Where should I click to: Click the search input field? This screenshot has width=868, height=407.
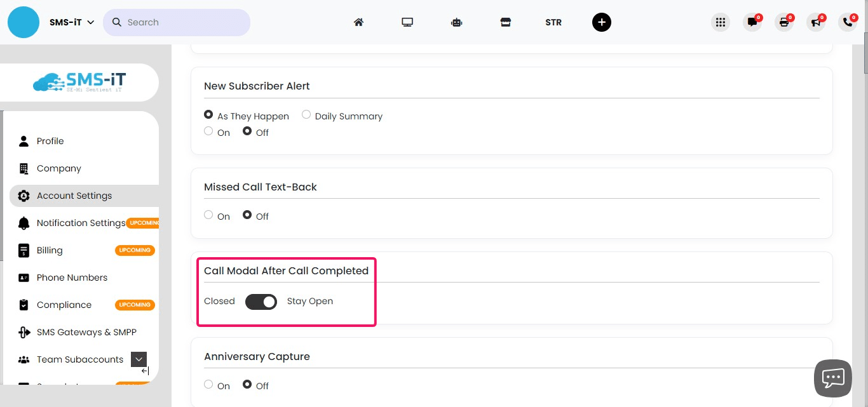[x=177, y=22]
